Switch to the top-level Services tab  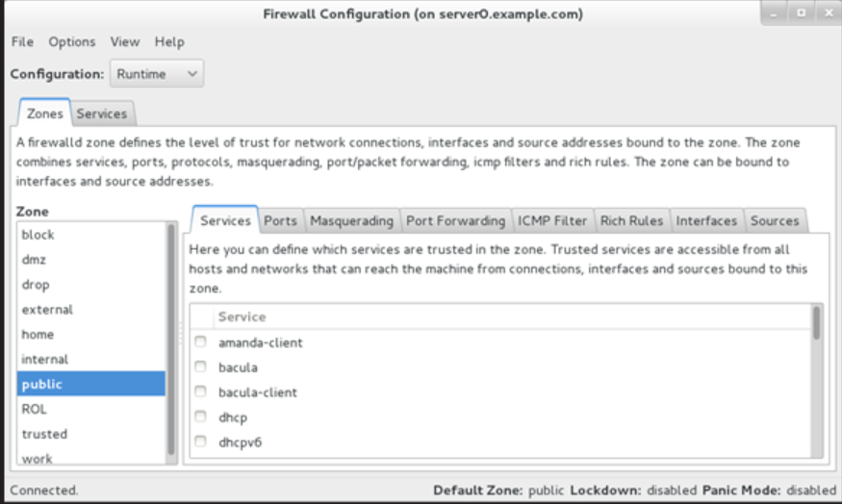[x=101, y=113]
